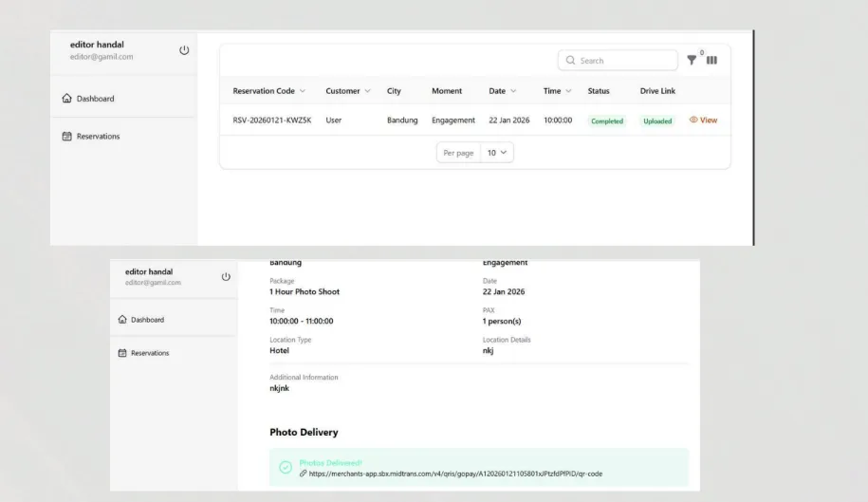
Task: Open the Per page 10 dropdown
Action: [x=497, y=153]
